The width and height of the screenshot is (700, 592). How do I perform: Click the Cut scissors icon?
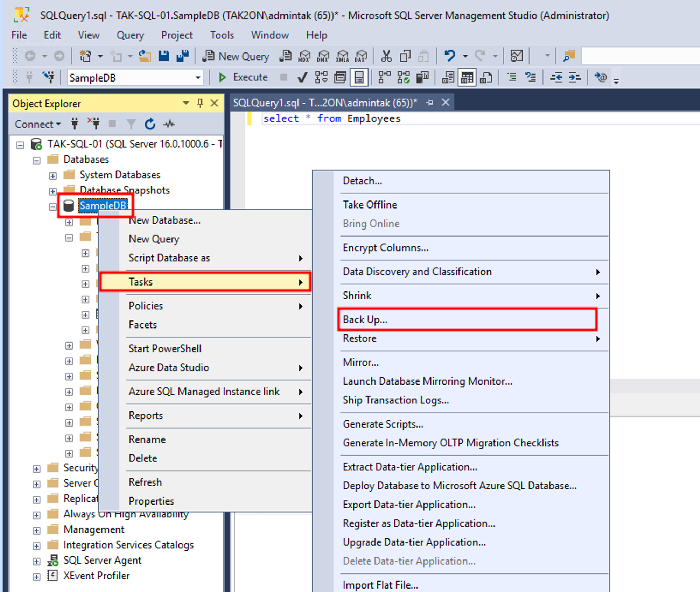click(386, 56)
